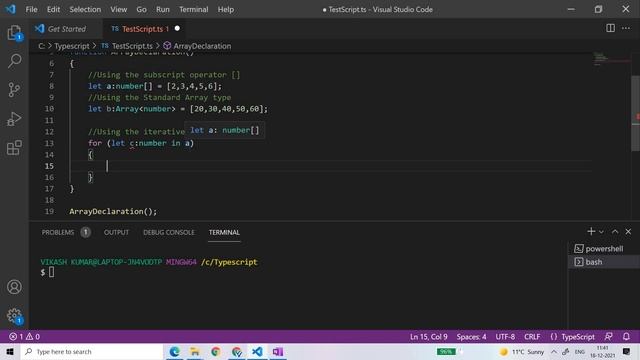
Task: Open the Windows action center icon
Action: tap(627, 351)
